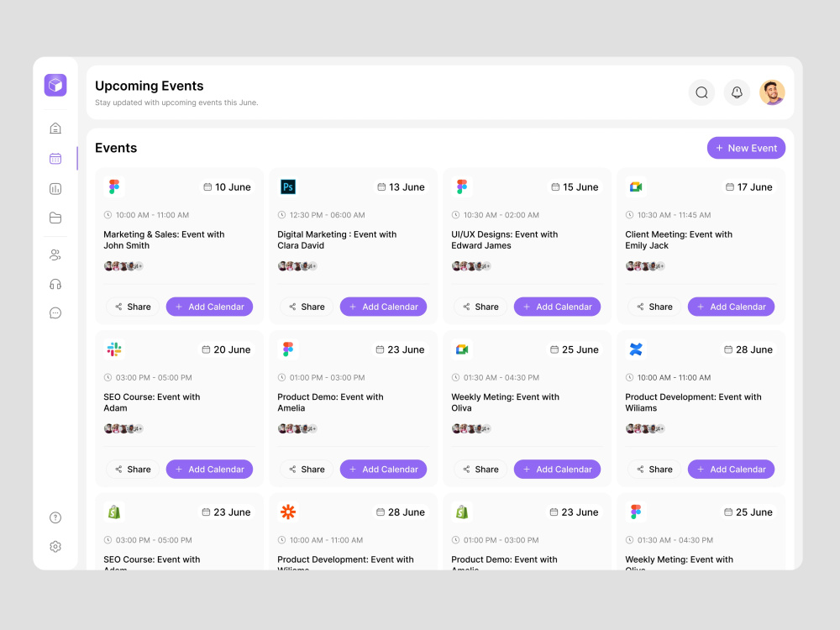Open notifications bell icon

[737, 92]
